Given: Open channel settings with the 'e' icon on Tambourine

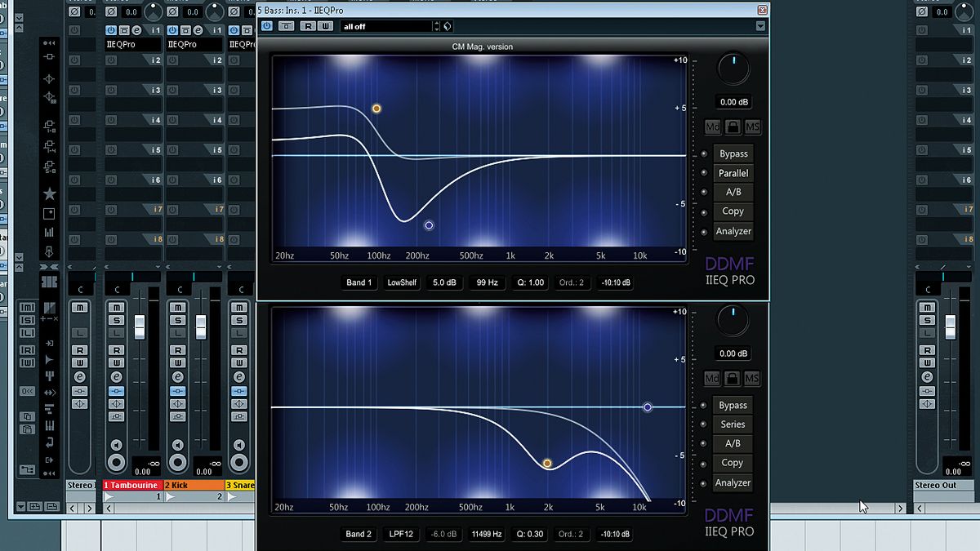Looking at the screenshot, I should coord(117,375).
